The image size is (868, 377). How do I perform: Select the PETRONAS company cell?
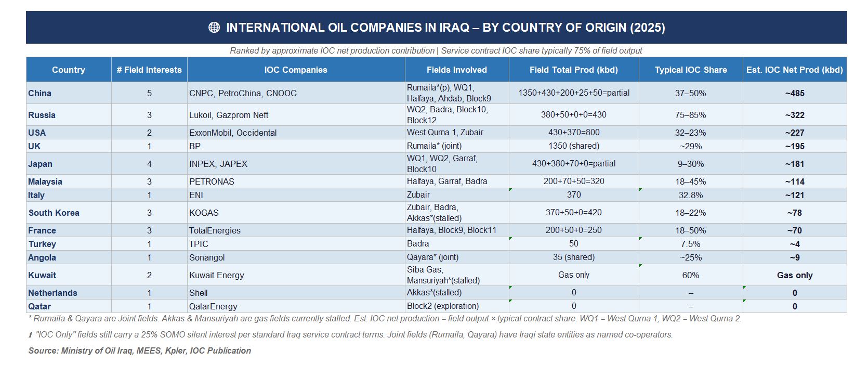[212, 181]
